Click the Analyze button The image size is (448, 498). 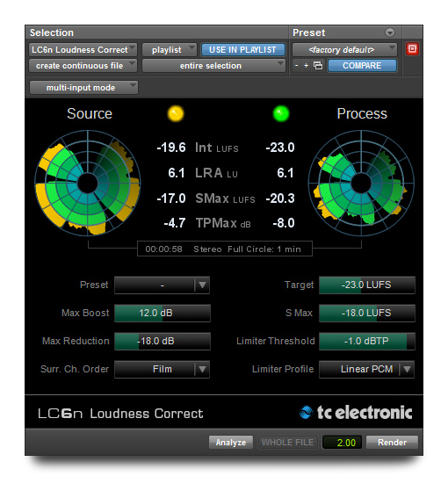(231, 442)
